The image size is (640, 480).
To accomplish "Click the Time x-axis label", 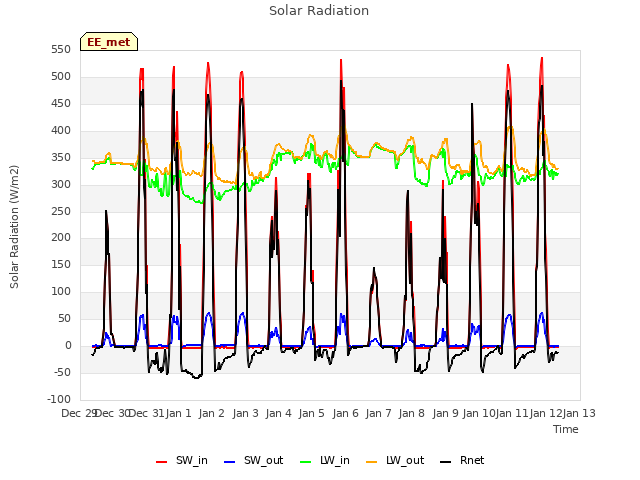I will tap(566, 429).
